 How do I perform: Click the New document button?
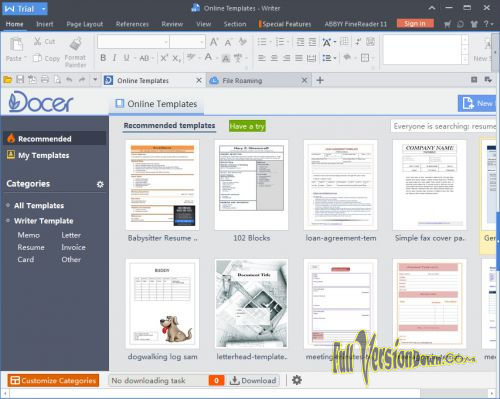477,103
